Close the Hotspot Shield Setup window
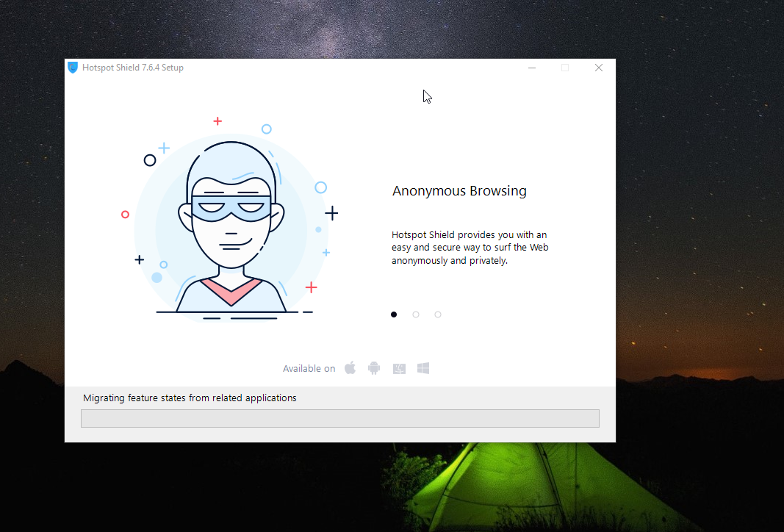Viewport: 784px width, 532px height. 599,68
